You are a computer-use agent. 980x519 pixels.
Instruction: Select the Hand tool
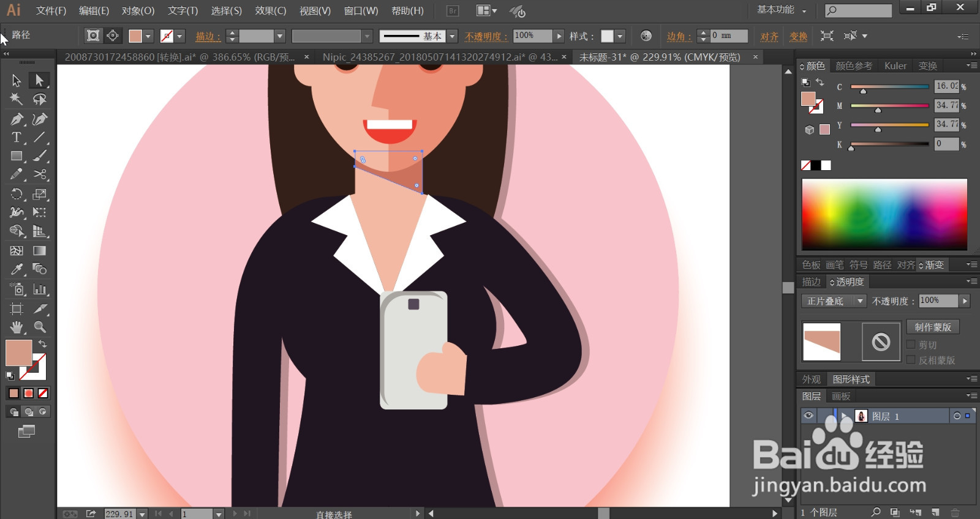pyautogui.click(x=17, y=327)
